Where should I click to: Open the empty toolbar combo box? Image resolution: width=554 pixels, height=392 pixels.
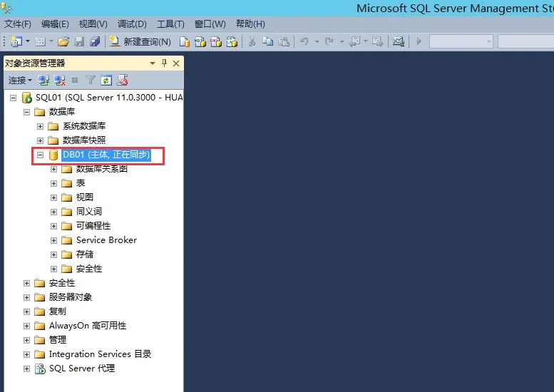tap(461, 41)
